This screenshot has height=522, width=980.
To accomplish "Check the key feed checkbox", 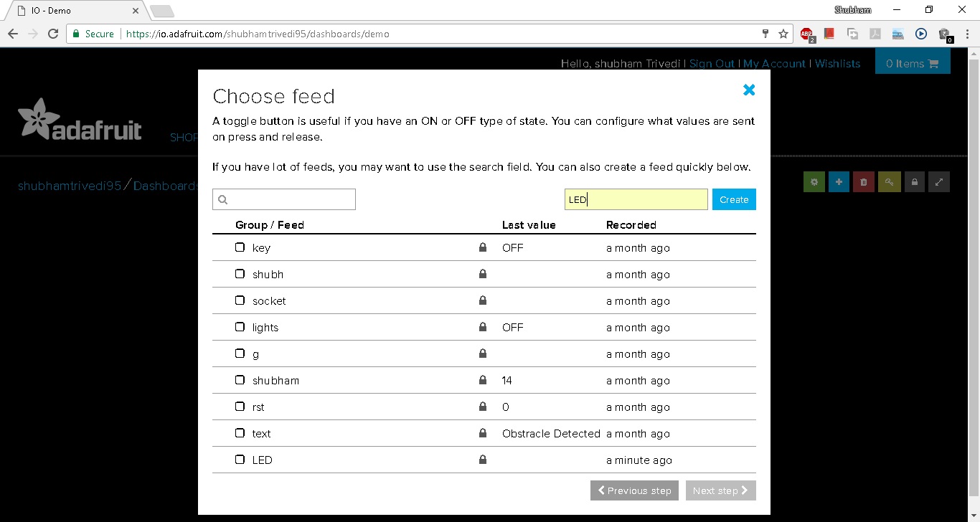I will 240,247.
